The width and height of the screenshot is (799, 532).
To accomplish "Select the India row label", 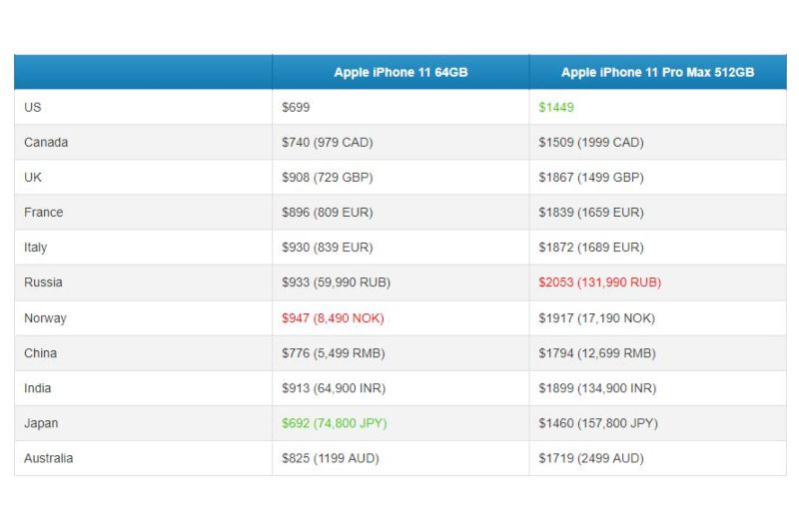I will [37, 388].
